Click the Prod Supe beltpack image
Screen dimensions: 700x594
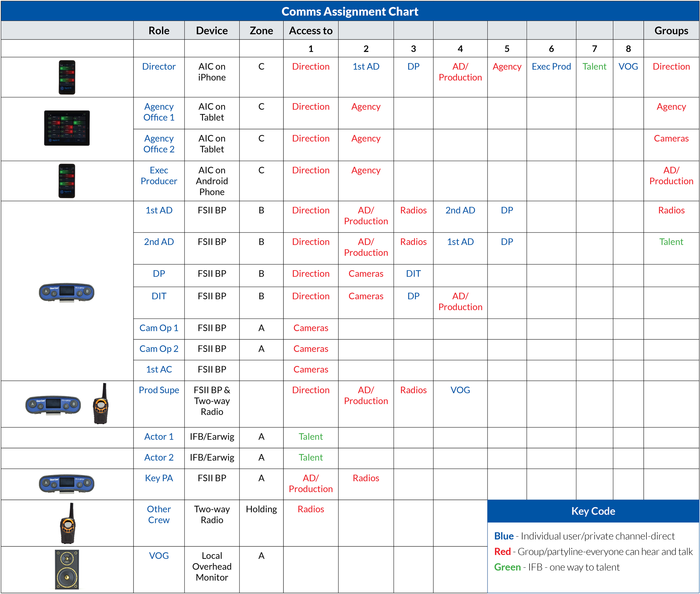point(53,405)
